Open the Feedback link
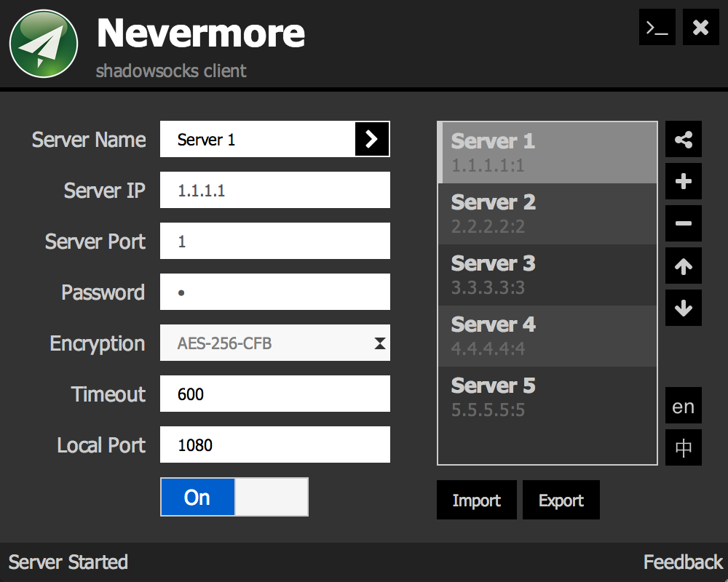 tap(683, 562)
